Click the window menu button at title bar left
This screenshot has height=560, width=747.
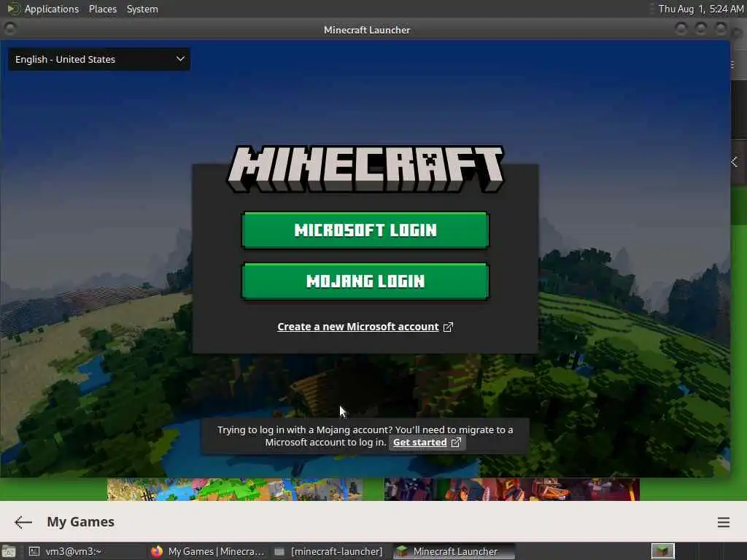pos(9,29)
